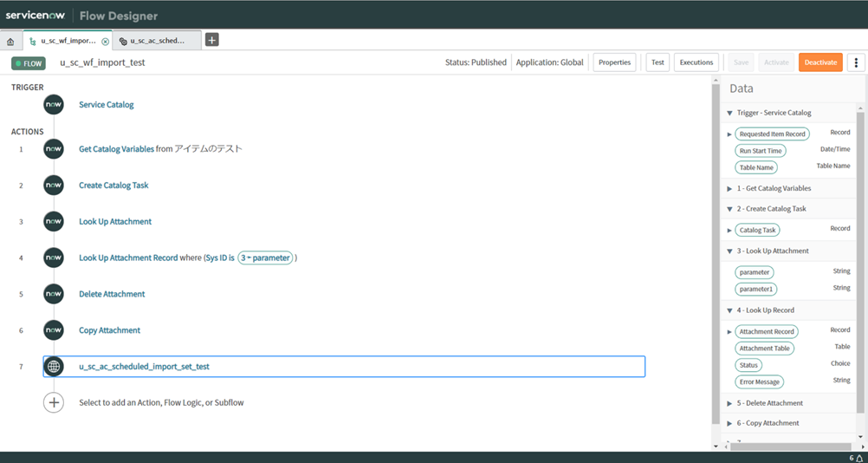
Task: Open flow Properties
Action: 614,62
